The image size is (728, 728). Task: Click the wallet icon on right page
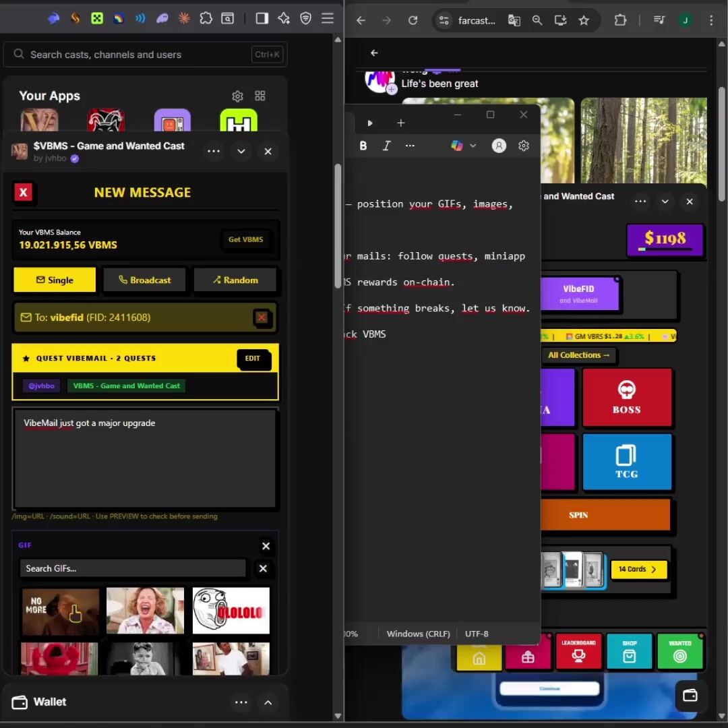point(690,695)
